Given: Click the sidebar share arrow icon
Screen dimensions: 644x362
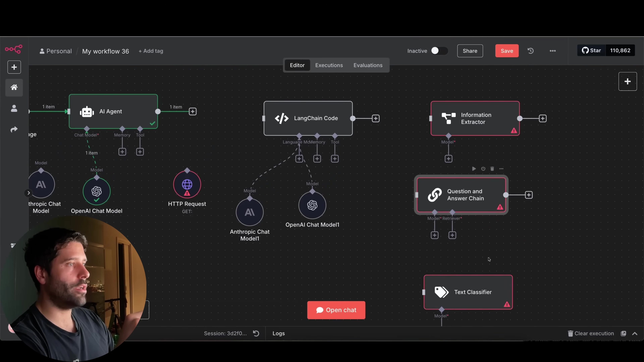Looking at the screenshot, I should [14, 129].
